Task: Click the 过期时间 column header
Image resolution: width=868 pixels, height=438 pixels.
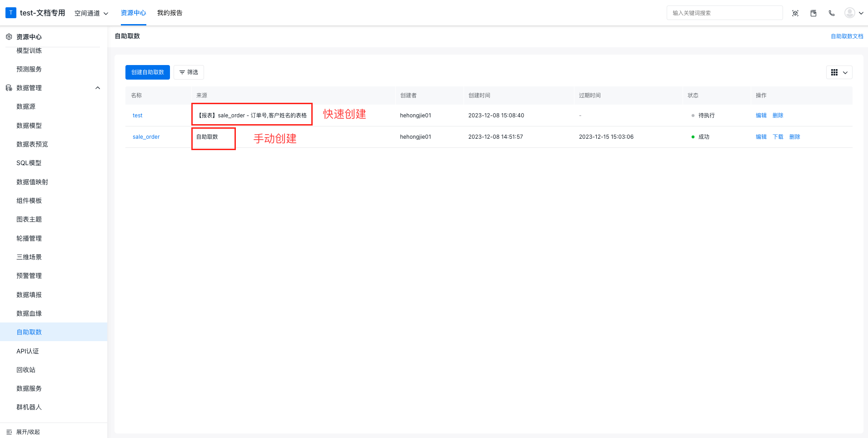Action: point(590,96)
